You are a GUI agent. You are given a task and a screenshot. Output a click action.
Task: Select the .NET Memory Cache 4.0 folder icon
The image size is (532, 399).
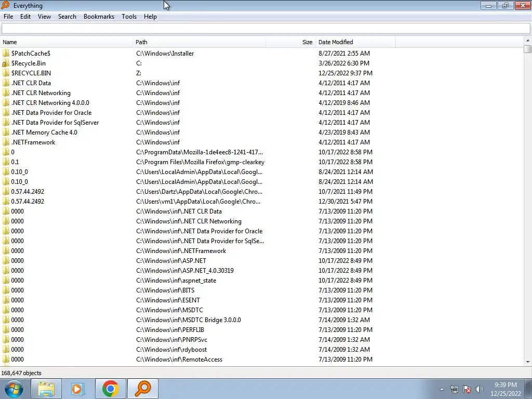[x=6, y=132]
